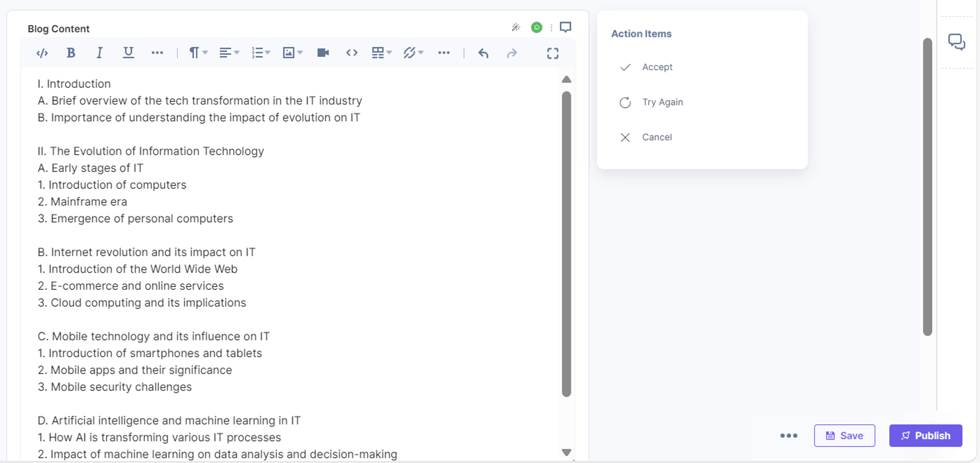Open the text alignment dropdown
The image size is (980, 463).
[229, 53]
